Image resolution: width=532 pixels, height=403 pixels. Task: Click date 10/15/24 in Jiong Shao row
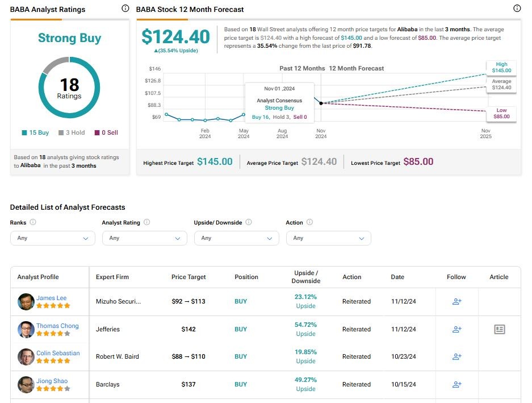coord(404,385)
